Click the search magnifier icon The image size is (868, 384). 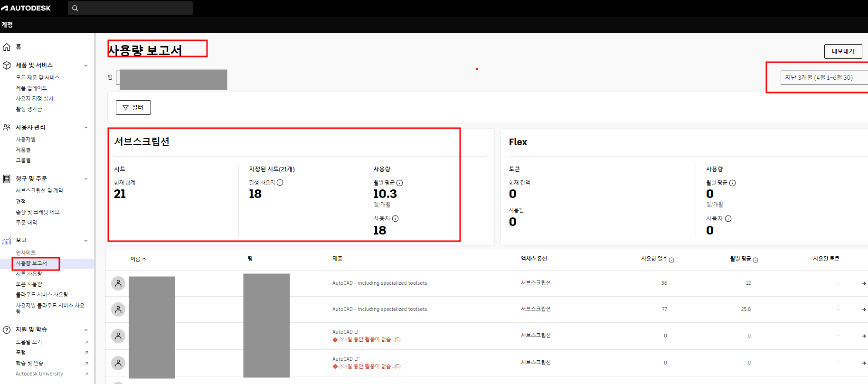pos(75,8)
